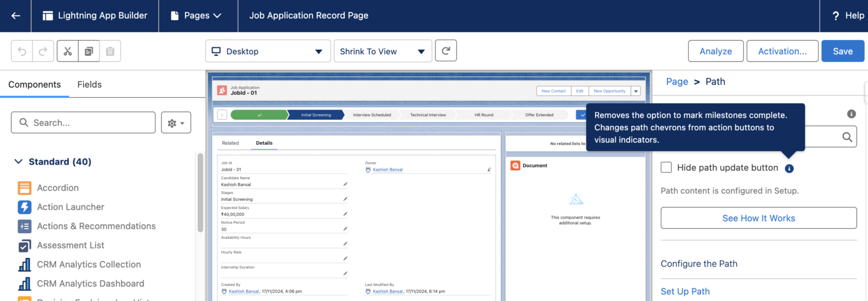Collapse the Standard components section
Screen dimensions: 868x301
click(19, 162)
